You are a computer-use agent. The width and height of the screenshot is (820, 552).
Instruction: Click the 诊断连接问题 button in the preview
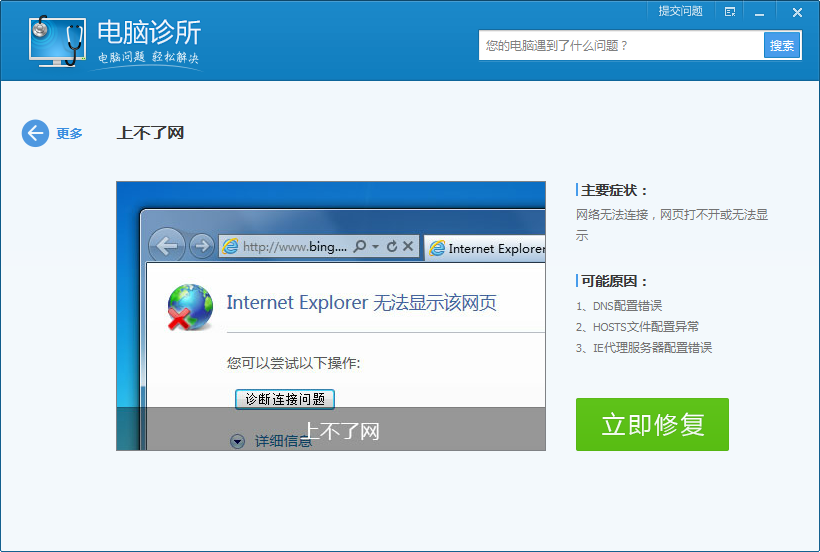pos(285,399)
